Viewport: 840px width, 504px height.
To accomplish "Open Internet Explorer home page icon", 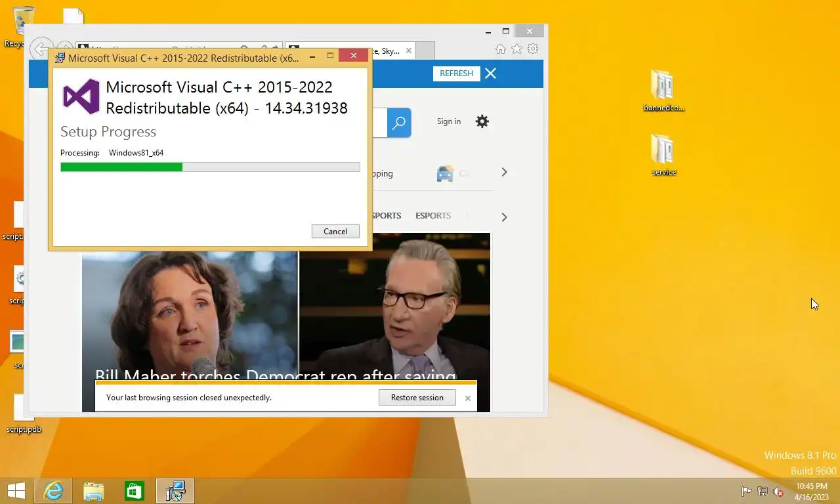I will coord(501,49).
